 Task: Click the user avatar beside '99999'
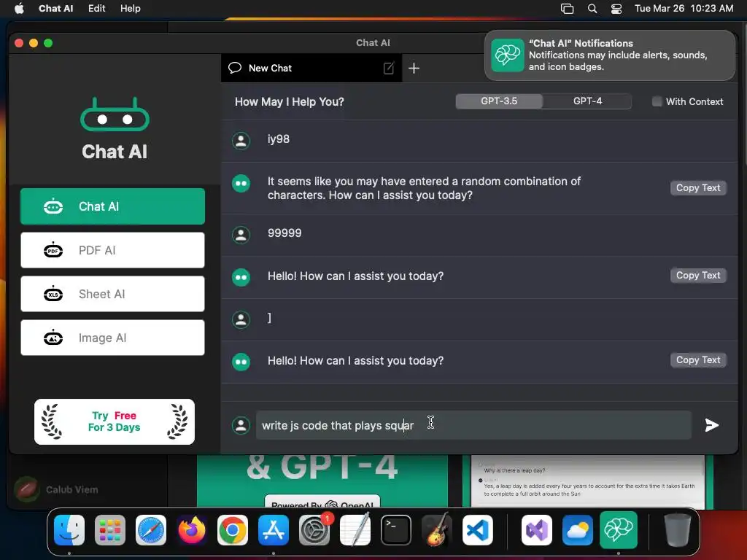tap(241, 234)
